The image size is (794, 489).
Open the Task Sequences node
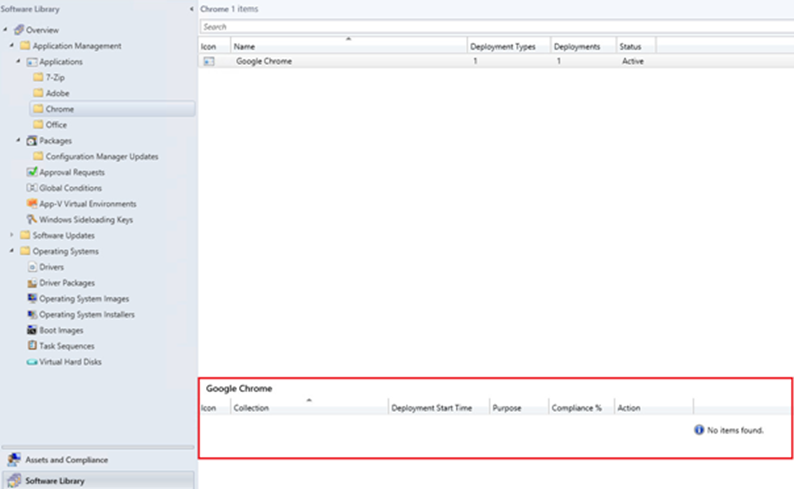(67, 346)
